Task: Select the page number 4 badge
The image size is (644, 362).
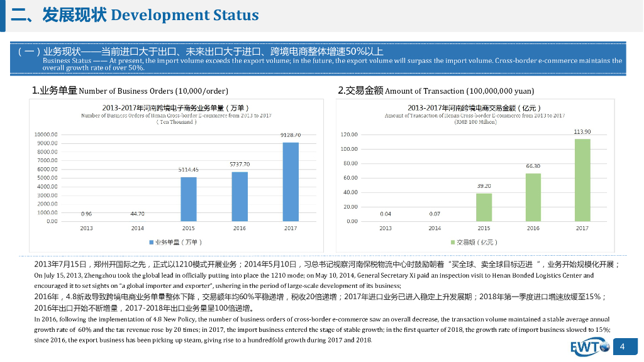Action: (623, 347)
